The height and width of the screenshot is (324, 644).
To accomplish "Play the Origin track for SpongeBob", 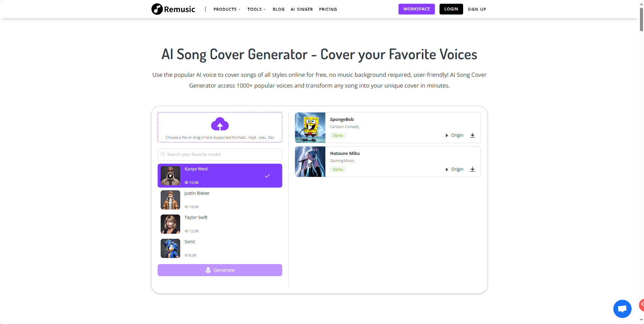I will point(454,135).
